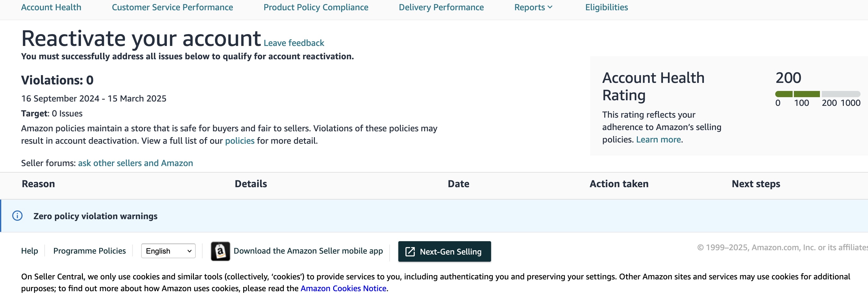868x298 pixels.
Task: Click the date range 16 September 2024 text
Action: 94,98
